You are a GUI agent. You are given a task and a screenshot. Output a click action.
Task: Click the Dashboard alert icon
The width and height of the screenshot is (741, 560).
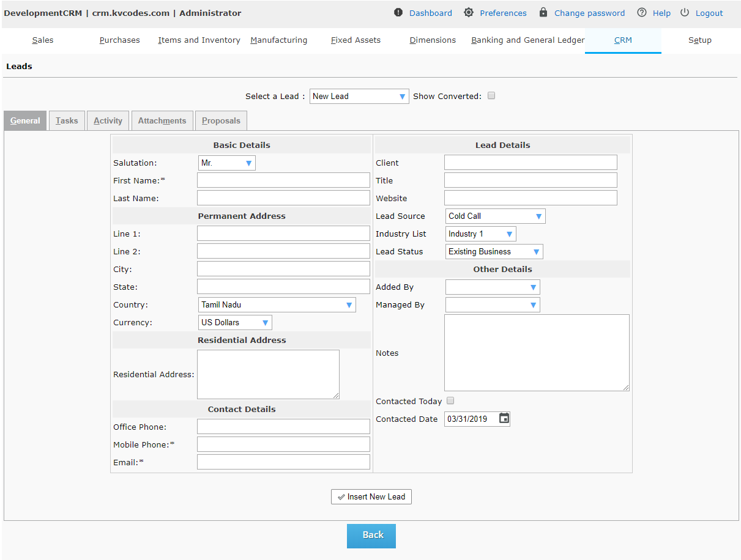point(398,13)
